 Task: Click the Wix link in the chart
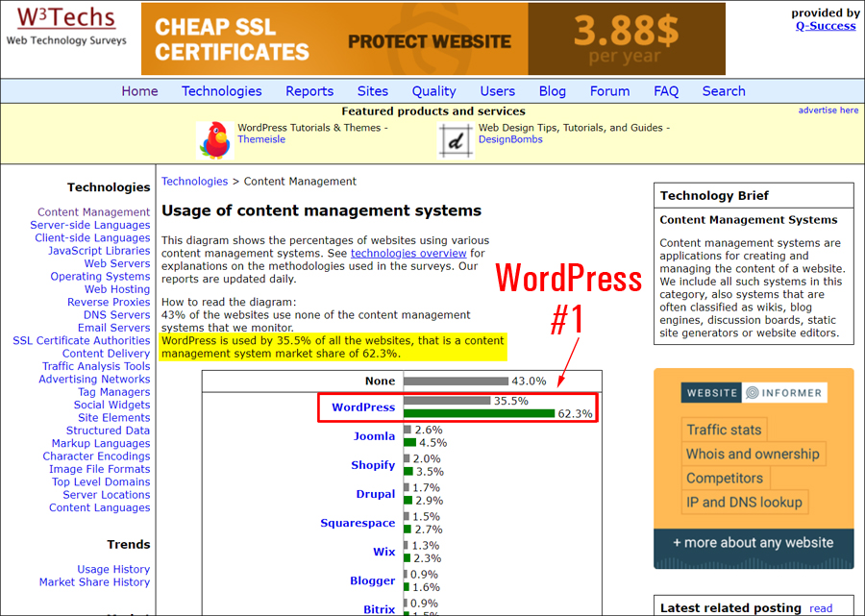[x=384, y=552]
